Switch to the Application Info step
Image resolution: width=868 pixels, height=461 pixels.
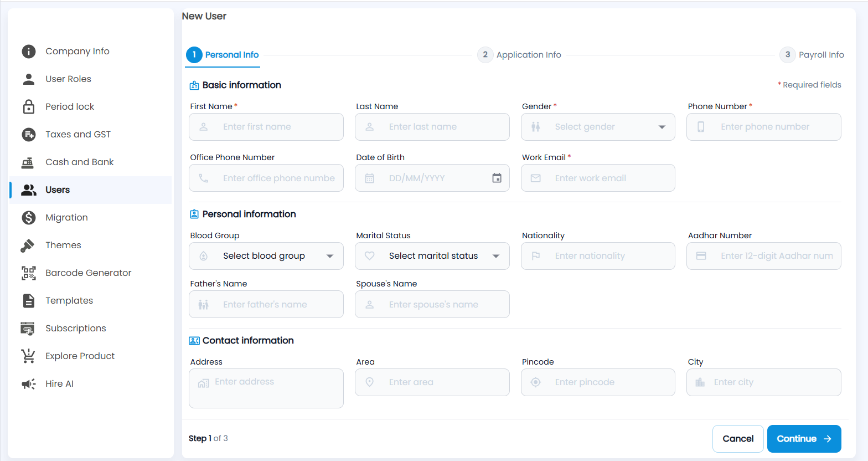tap(519, 55)
